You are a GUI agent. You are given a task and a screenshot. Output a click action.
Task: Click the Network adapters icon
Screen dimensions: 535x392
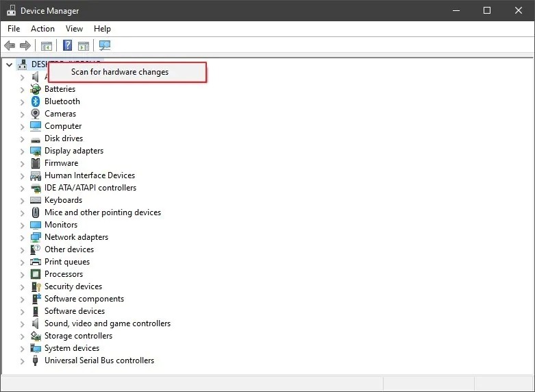pos(36,237)
